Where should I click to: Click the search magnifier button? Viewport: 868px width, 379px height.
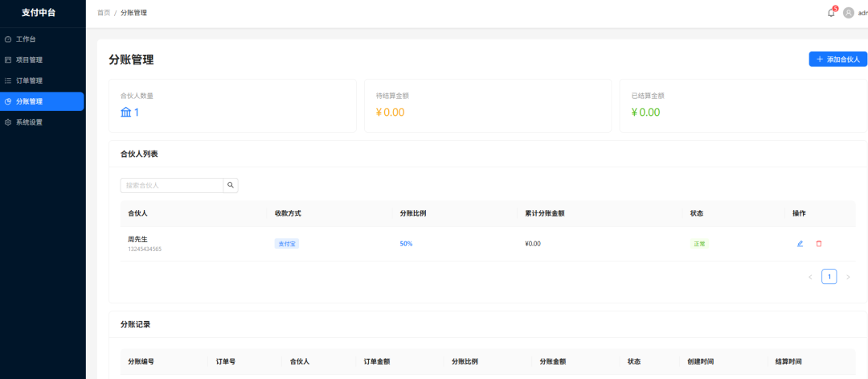pos(231,185)
